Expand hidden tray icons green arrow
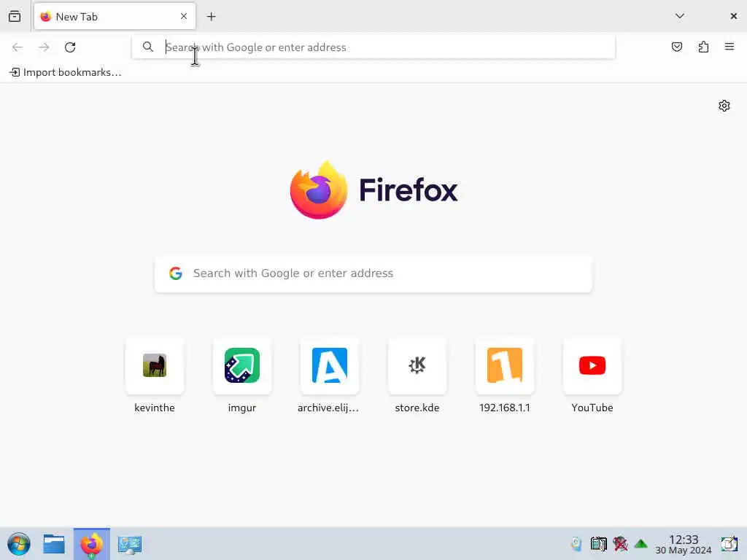747x560 pixels. coord(641,543)
